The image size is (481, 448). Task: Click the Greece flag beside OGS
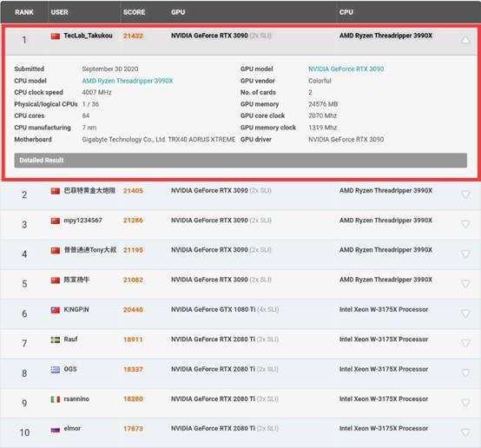pos(56,370)
